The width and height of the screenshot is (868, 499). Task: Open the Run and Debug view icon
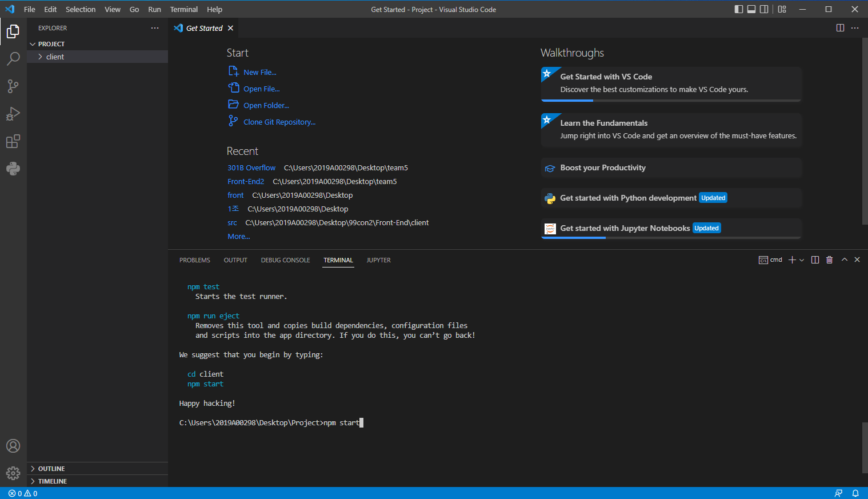pyautogui.click(x=13, y=114)
